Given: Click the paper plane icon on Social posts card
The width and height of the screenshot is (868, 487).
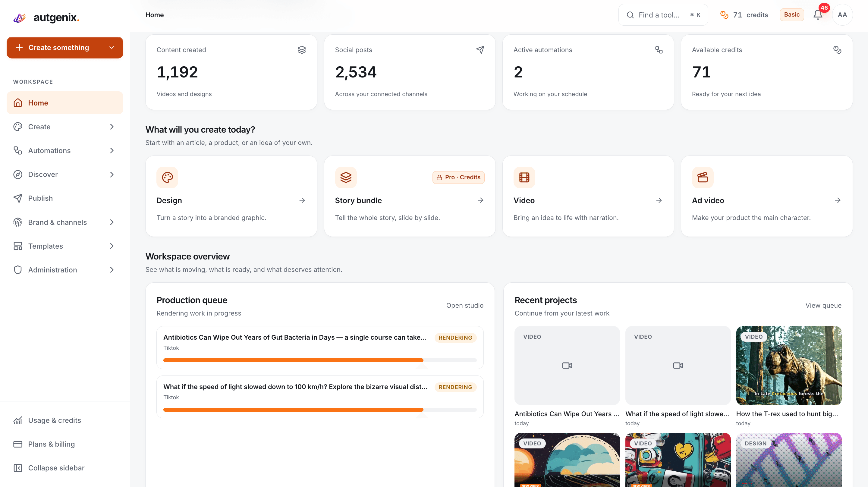Looking at the screenshot, I should [480, 50].
